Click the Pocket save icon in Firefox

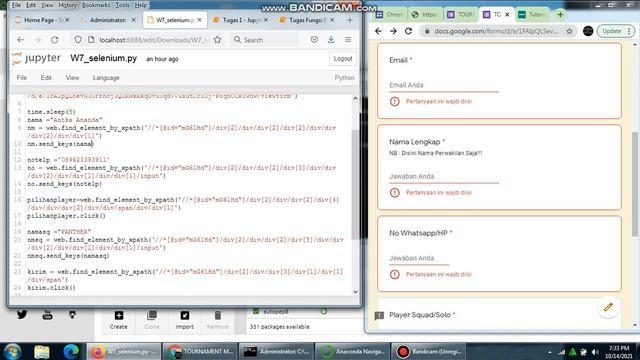point(314,40)
